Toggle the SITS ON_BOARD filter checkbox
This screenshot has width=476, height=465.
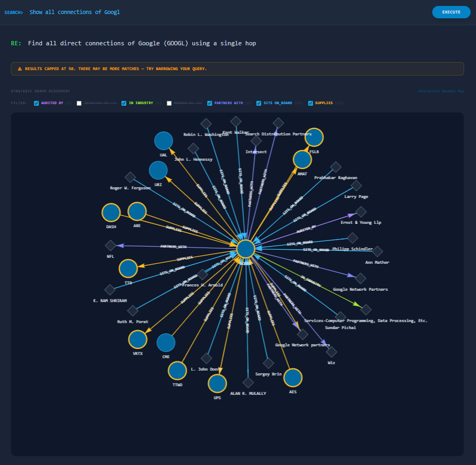(x=259, y=103)
